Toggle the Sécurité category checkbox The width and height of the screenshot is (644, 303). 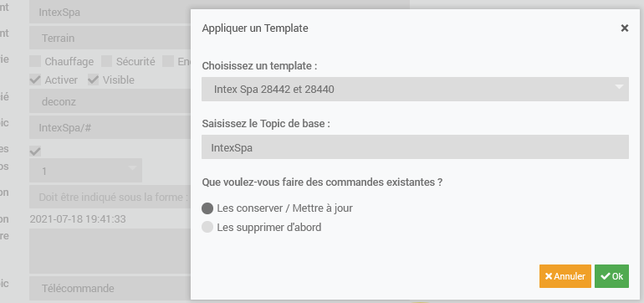tap(107, 62)
